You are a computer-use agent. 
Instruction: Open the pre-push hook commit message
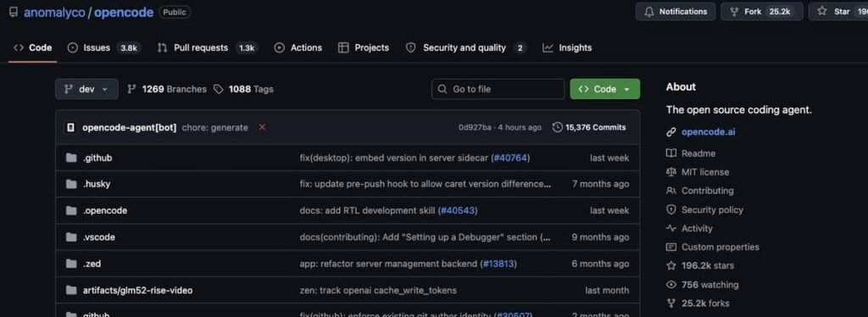coord(426,184)
